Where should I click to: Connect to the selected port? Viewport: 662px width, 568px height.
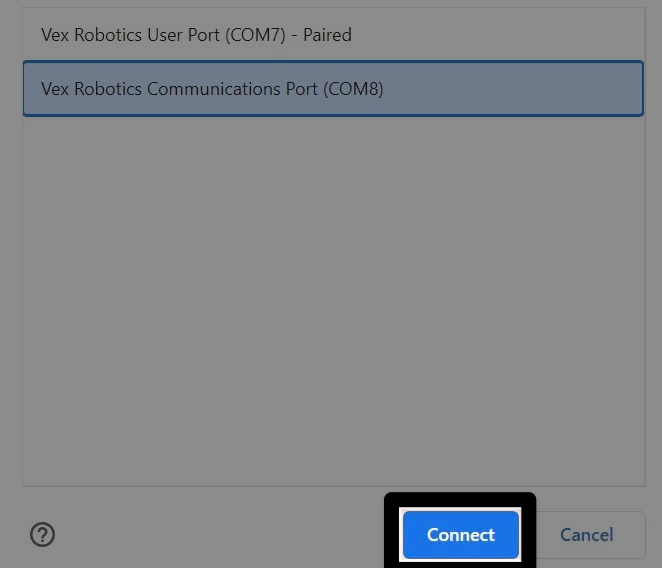(461, 535)
